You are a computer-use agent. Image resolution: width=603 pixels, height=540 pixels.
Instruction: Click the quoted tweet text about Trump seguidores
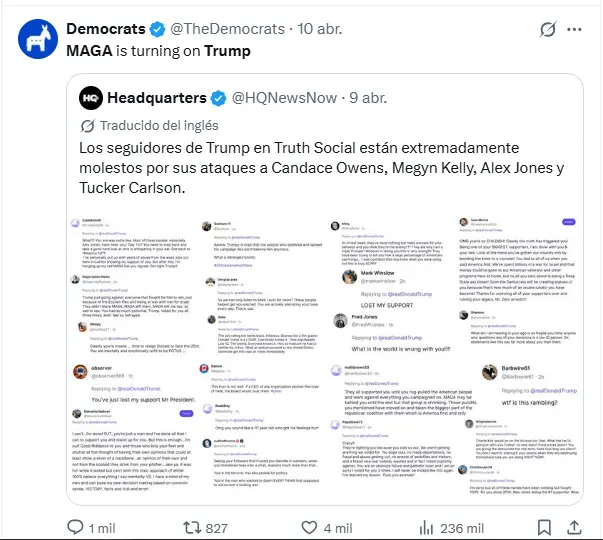tap(321, 168)
